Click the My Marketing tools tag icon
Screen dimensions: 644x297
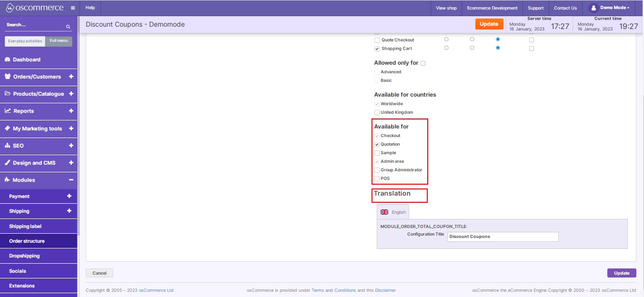click(x=8, y=129)
